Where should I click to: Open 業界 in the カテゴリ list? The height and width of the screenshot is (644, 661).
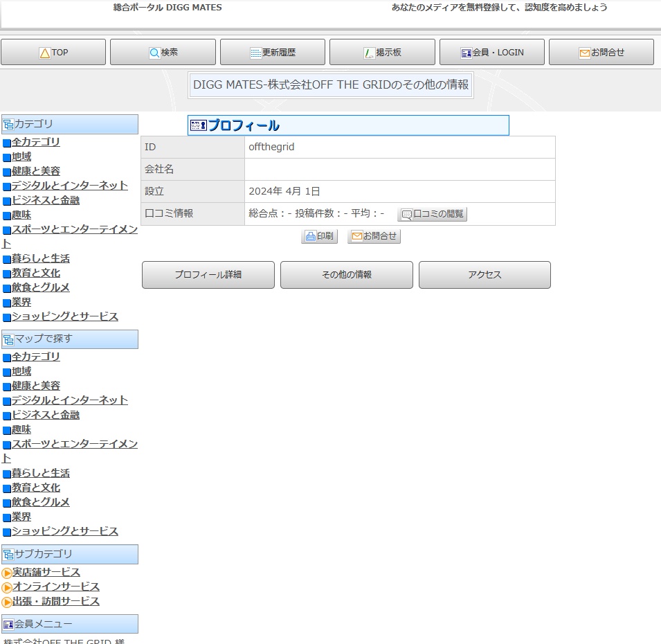(21, 303)
